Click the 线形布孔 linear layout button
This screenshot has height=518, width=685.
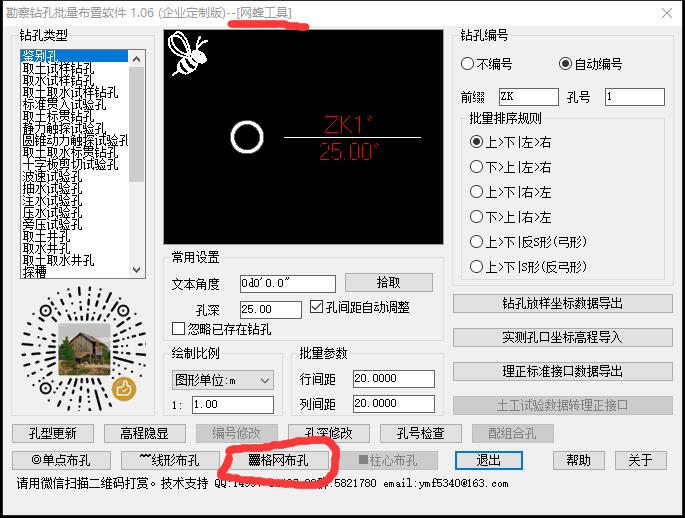click(x=161, y=460)
